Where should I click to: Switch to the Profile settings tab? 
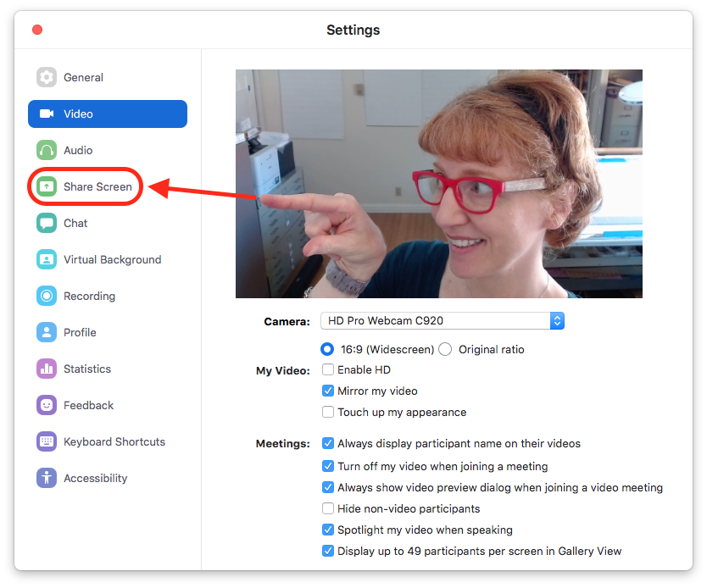80,332
